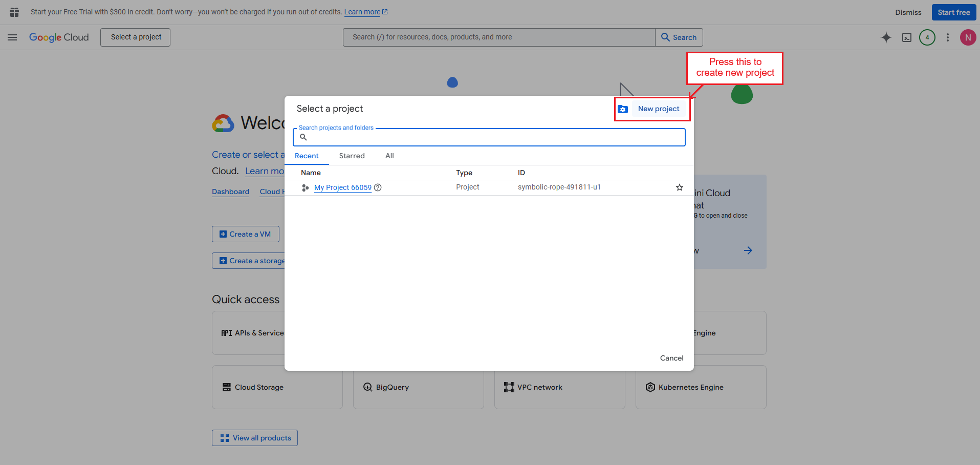980x465 pixels.
Task: Dismiss the free trial banner
Action: coord(908,12)
